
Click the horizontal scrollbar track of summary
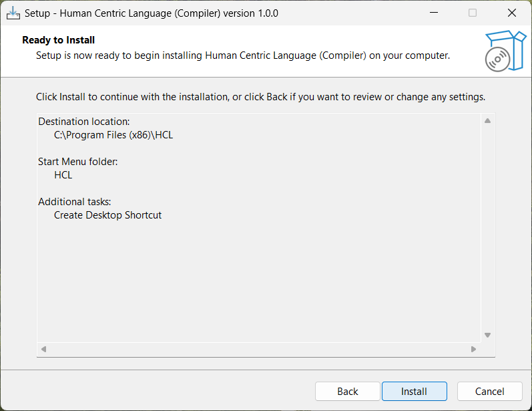click(258, 349)
